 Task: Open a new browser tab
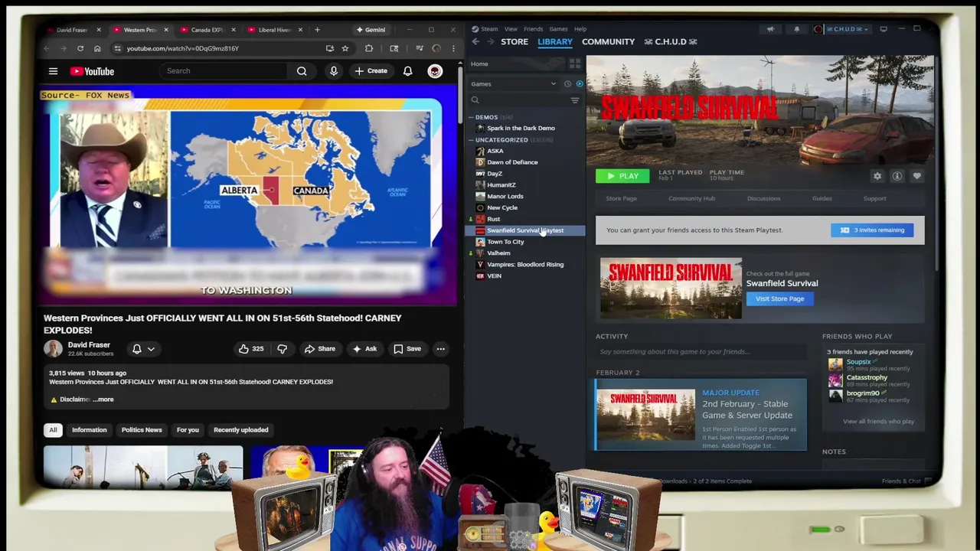pyautogui.click(x=317, y=30)
